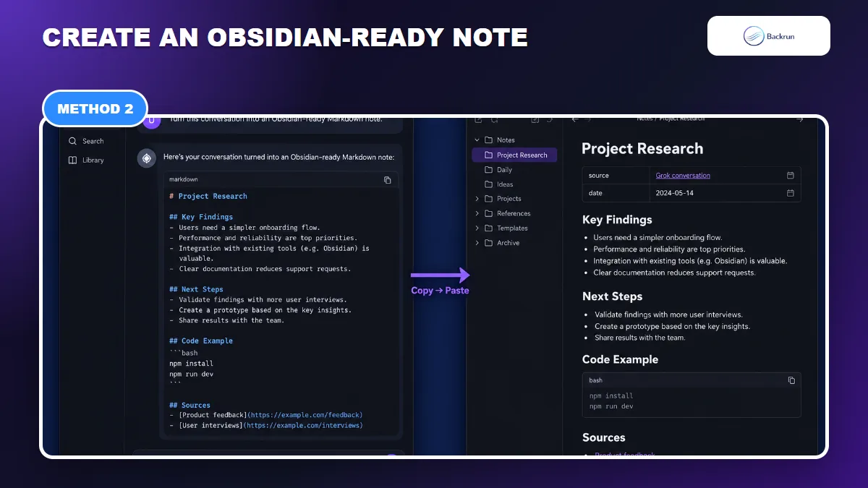The width and height of the screenshot is (868, 488).
Task: Expand the Templates folder chevron
Action: click(477, 228)
